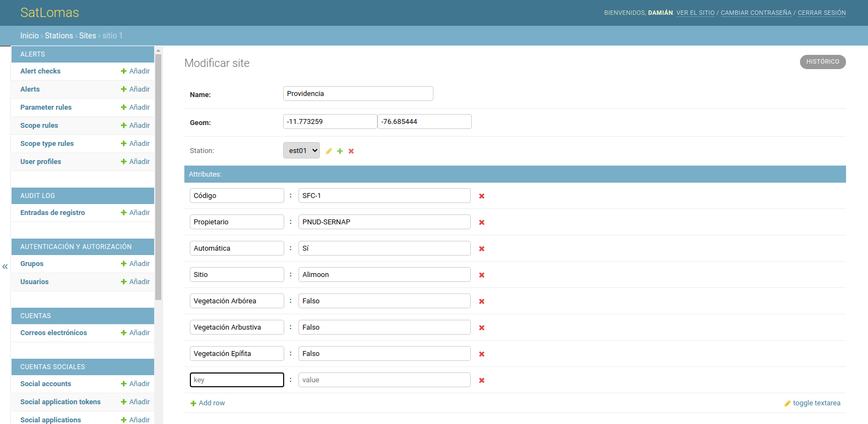868x424 pixels.
Task: Click the pencil icon to edit selected station
Action: click(x=329, y=151)
